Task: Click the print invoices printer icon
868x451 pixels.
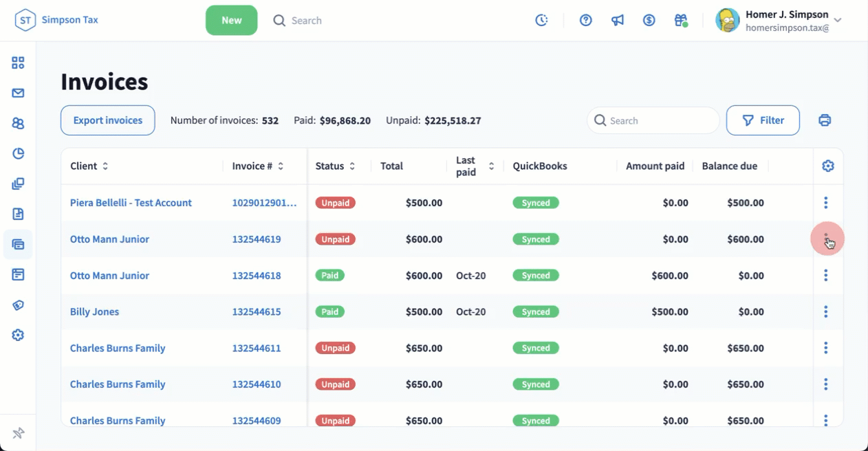Action: pos(825,120)
